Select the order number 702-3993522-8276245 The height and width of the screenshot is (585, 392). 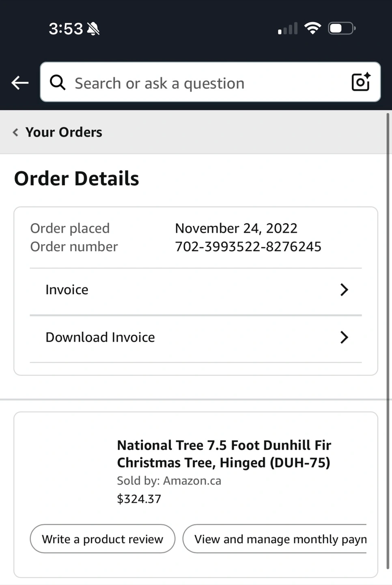pyautogui.click(x=248, y=247)
